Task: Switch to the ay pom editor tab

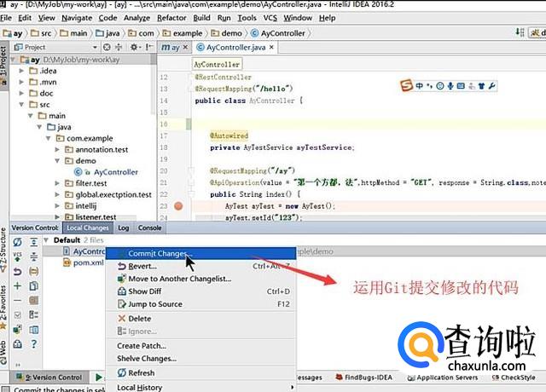Action: [x=171, y=48]
